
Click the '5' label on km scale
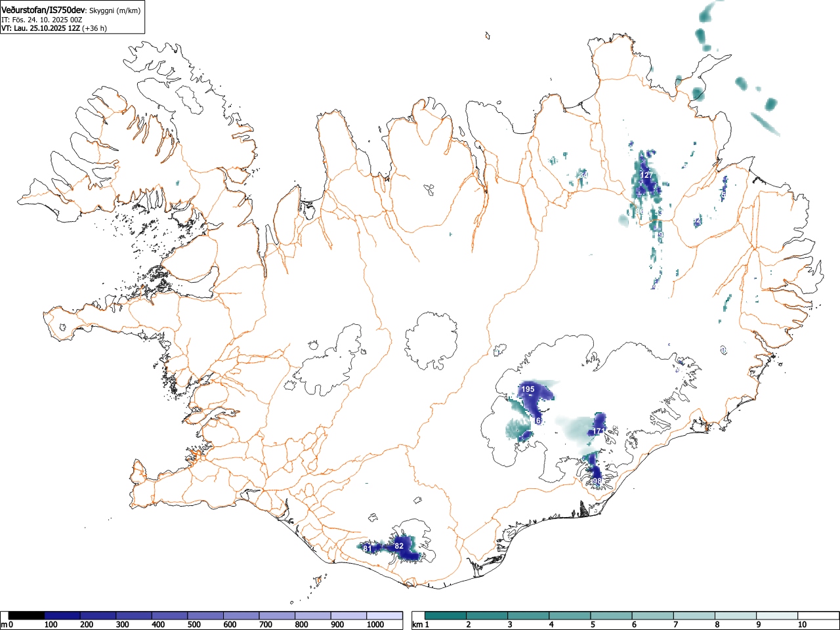point(592,625)
